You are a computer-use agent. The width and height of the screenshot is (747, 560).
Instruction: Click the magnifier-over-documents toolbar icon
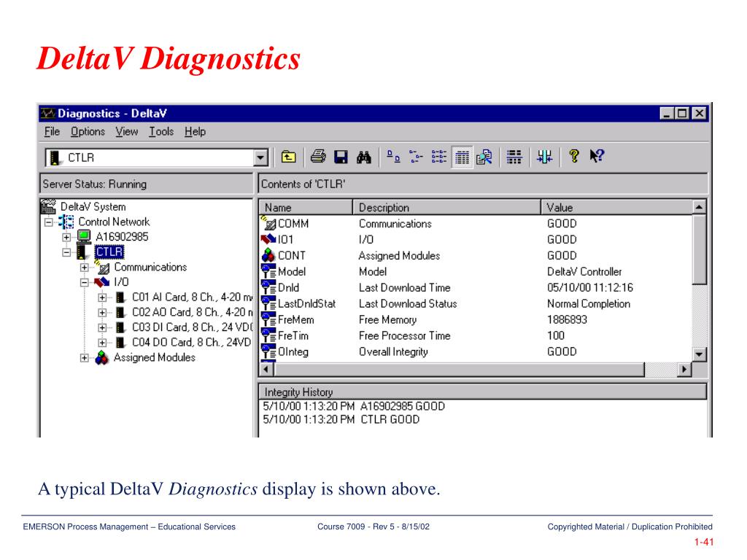484,157
